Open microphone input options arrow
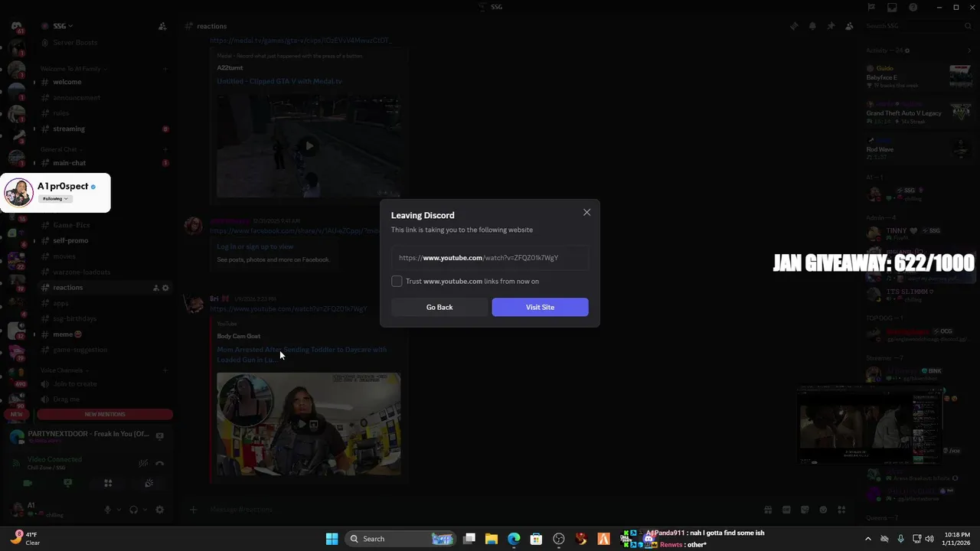This screenshot has width=980, height=551. click(117, 510)
